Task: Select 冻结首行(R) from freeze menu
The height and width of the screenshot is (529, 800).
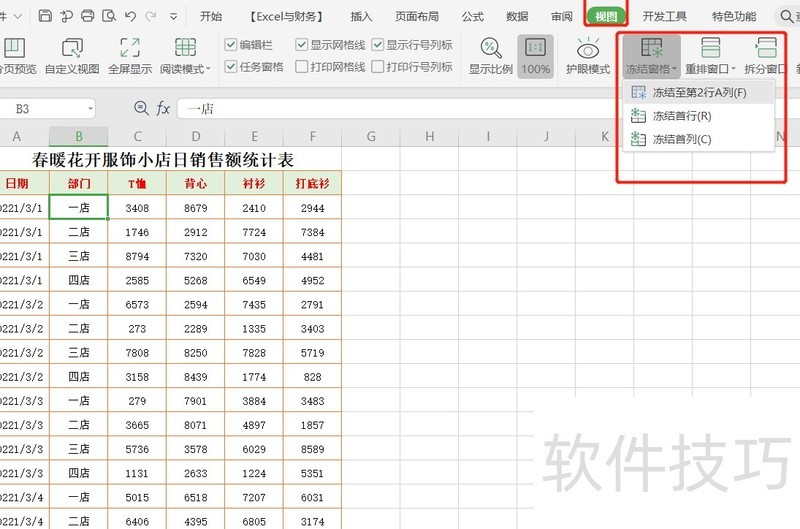Action: (682, 116)
